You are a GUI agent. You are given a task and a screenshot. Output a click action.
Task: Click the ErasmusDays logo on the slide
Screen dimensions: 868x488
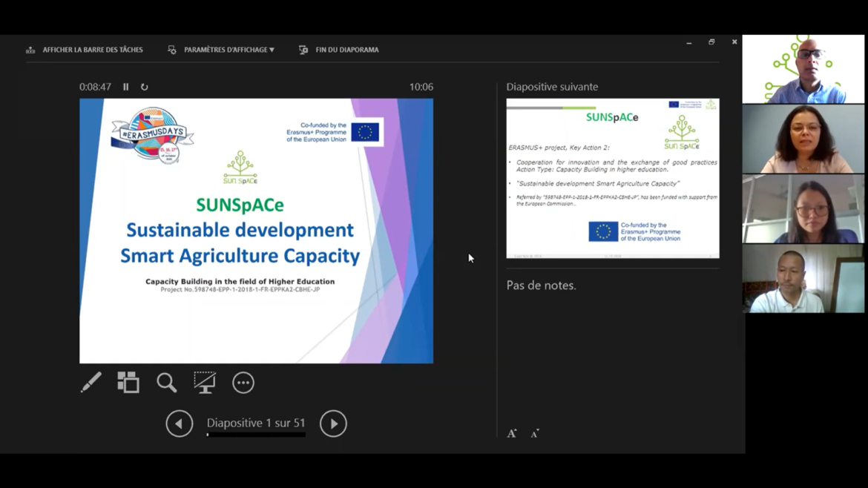coord(152,136)
